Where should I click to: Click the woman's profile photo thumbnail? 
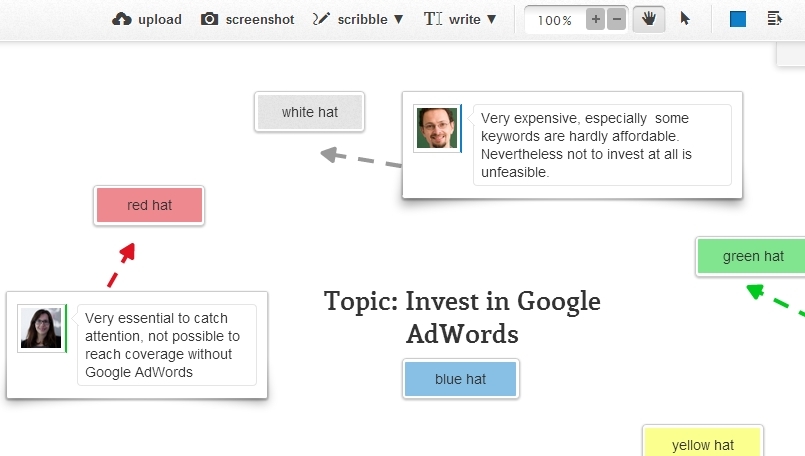tap(41, 328)
